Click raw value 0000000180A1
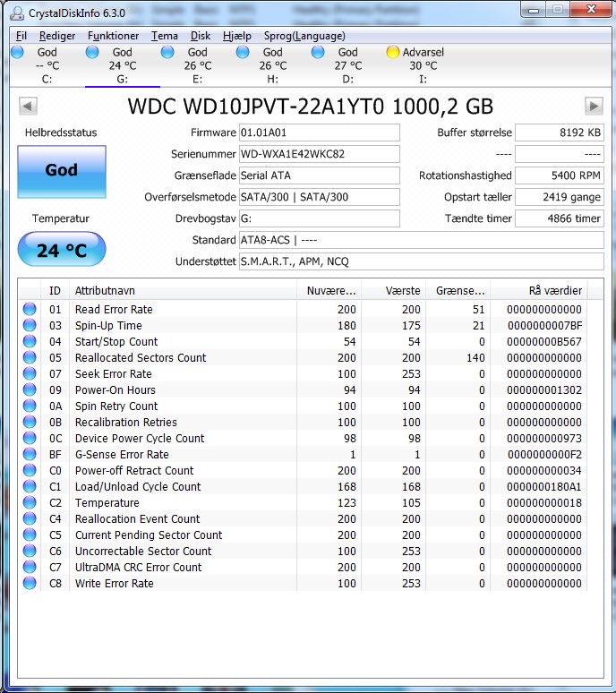The height and width of the screenshot is (693, 616). click(x=544, y=486)
